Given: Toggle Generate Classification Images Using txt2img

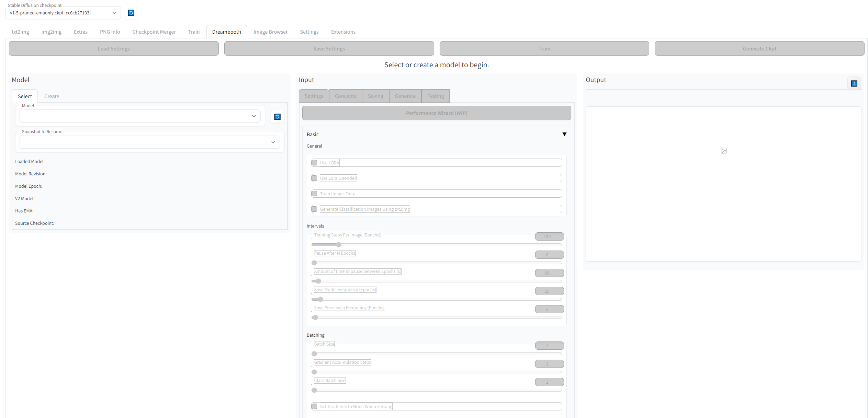Looking at the screenshot, I should coord(314,209).
